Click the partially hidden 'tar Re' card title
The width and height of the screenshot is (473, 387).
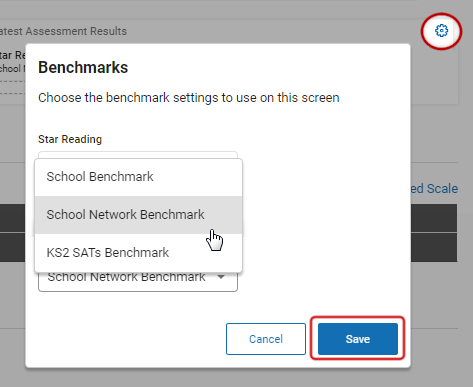click(13, 55)
